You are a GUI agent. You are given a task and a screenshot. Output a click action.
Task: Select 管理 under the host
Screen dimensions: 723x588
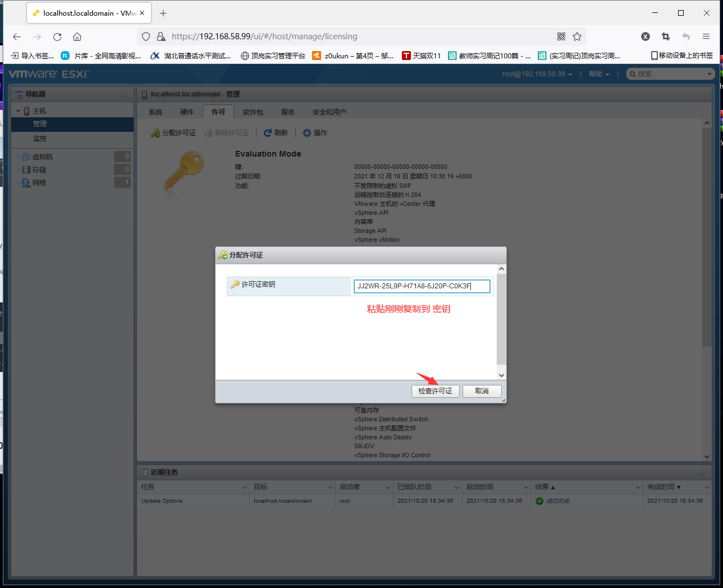[x=72, y=124]
